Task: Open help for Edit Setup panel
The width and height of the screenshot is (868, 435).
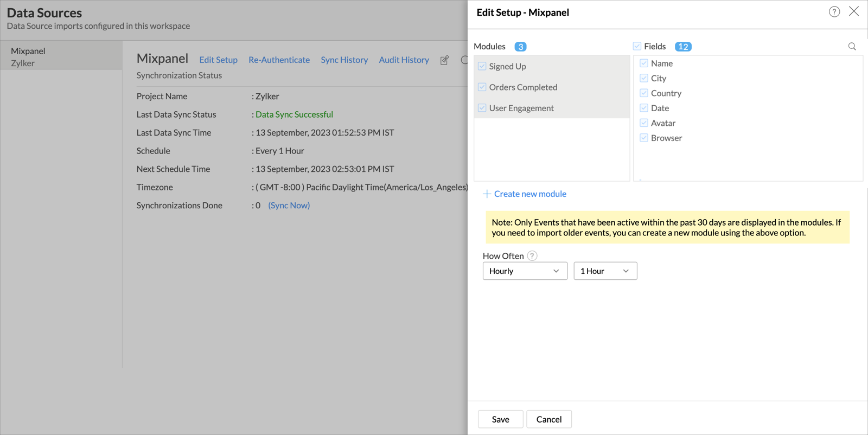Action: click(834, 12)
